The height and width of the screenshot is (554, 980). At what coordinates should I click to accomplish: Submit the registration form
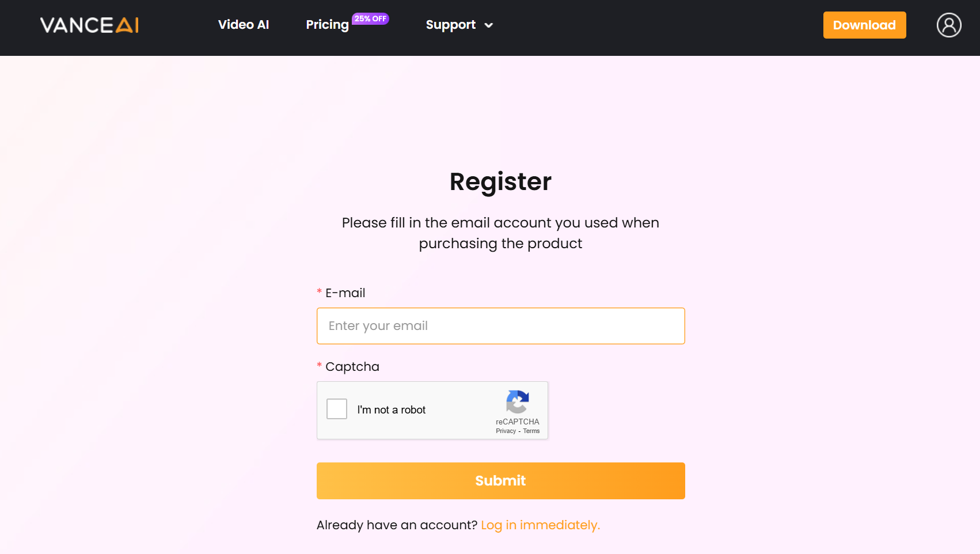click(500, 481)
